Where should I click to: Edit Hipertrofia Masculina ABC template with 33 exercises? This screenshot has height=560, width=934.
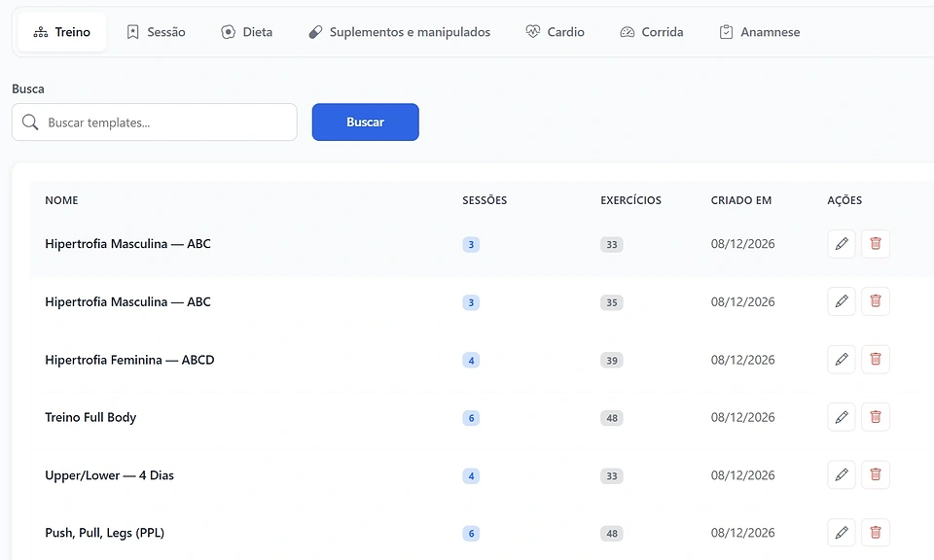(x=841, y=244)
